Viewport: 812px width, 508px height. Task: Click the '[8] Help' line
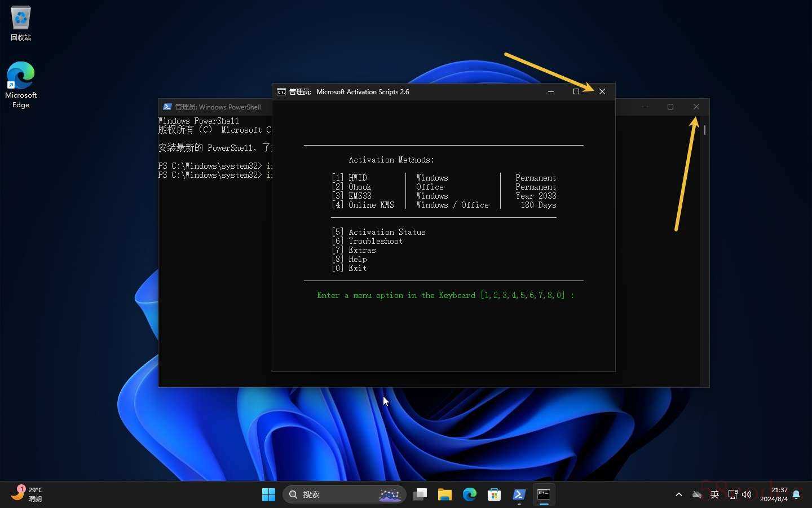click(x=350, y=259)
